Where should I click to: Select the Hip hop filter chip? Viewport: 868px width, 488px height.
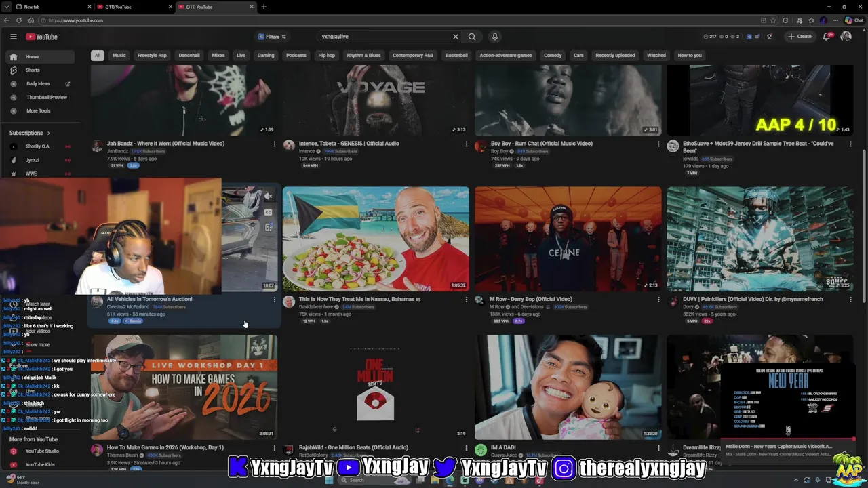tap(327, 55)
